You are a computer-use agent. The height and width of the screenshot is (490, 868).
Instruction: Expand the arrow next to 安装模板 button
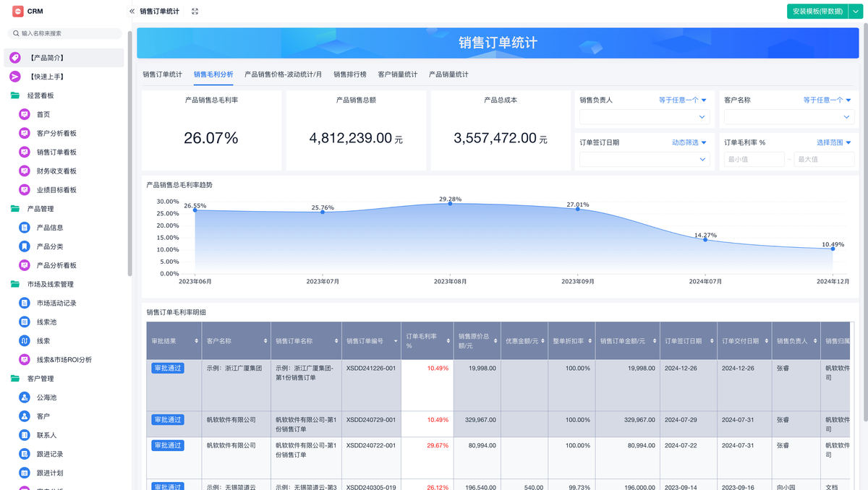coord(859,12)
